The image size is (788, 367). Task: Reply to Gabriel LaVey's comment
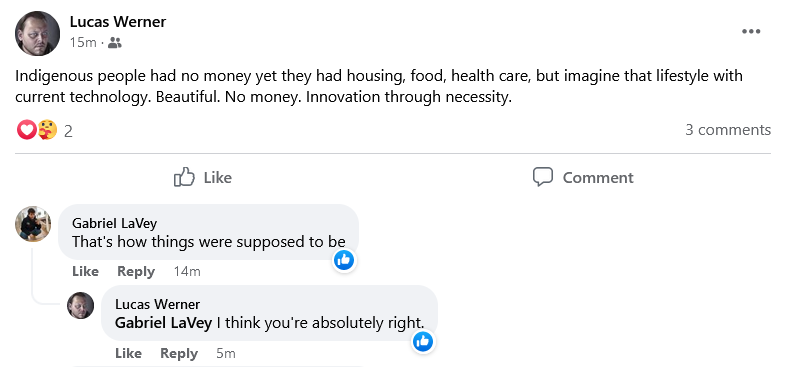136,271
